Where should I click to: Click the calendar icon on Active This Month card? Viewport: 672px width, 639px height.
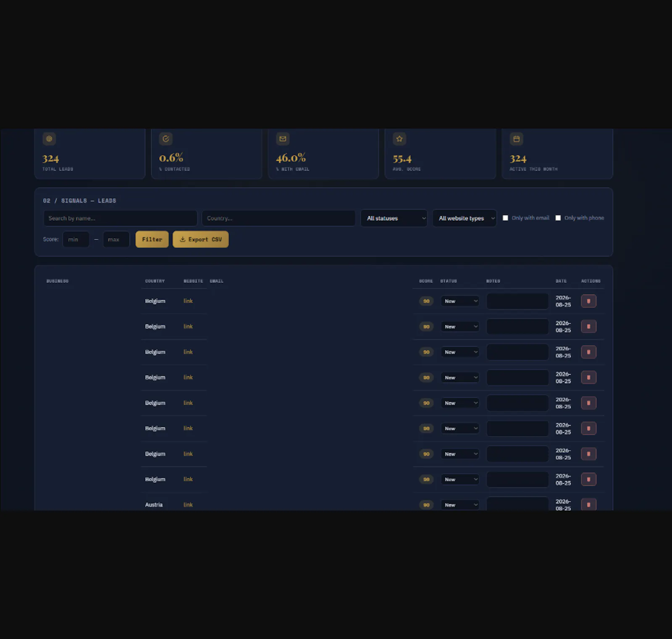tap(517, 139)
